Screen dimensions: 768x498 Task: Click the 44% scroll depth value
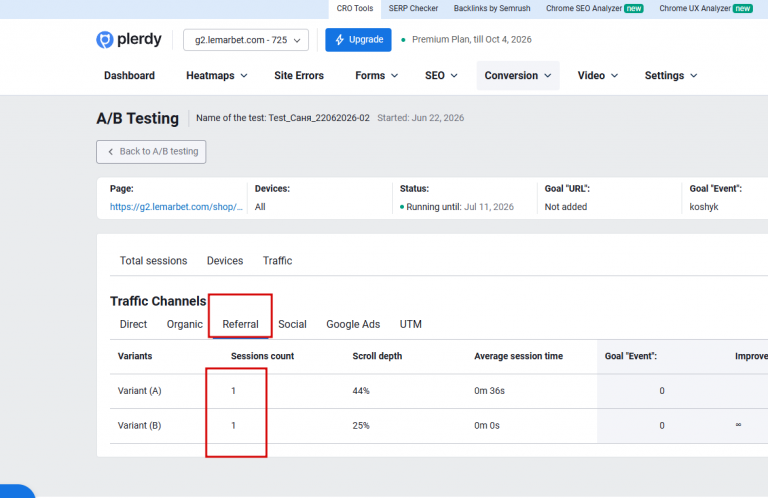click(361, 391)
